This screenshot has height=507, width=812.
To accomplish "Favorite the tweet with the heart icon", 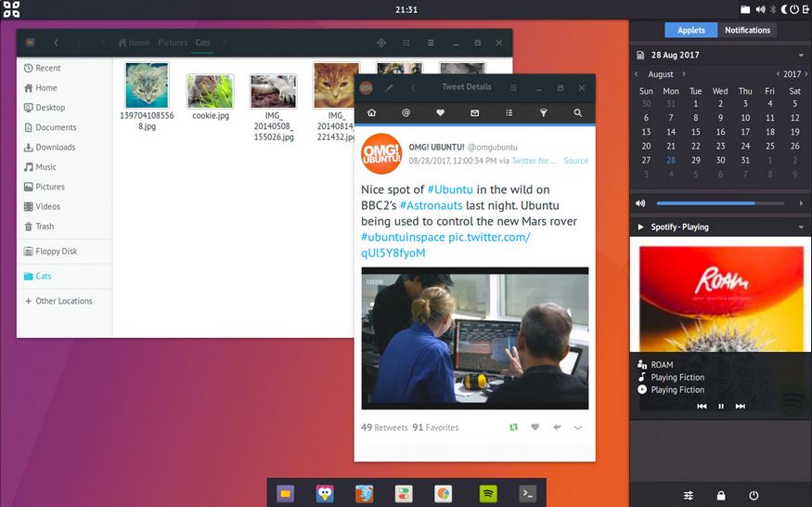I will pyautogui.click(x=535, y=427).
